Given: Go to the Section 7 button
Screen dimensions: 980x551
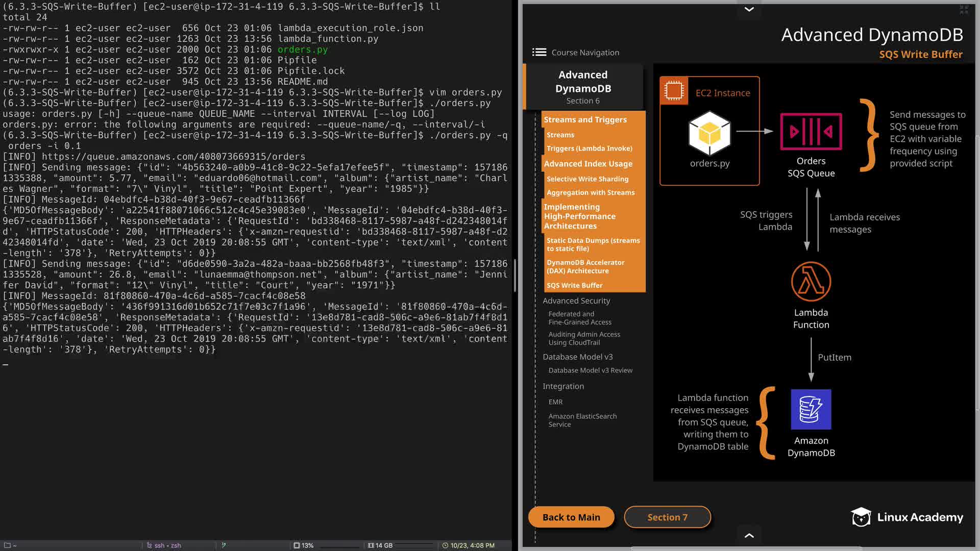Looking at the screenshot, I should 667,517.
